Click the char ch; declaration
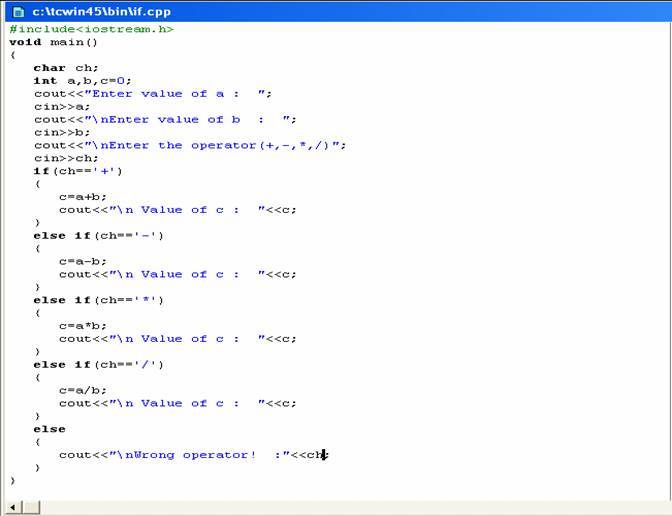Viewport: 672px width, 516px height. [x=66, y=68]
